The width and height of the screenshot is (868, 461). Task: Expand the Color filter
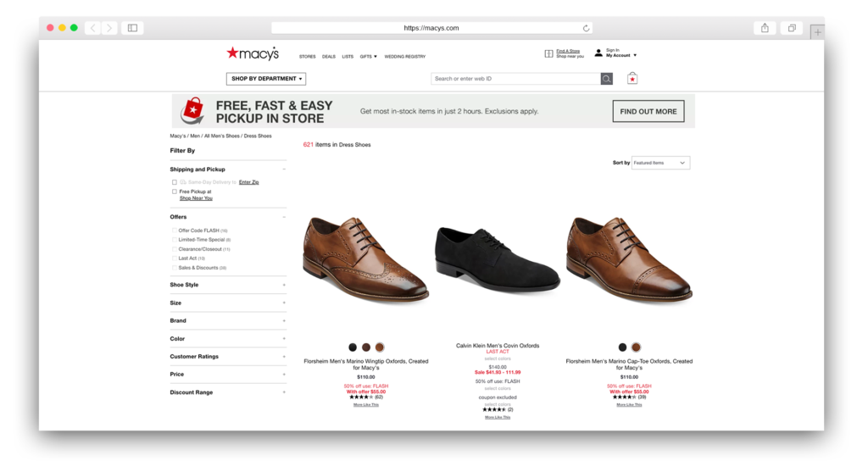tap(228, 339)
